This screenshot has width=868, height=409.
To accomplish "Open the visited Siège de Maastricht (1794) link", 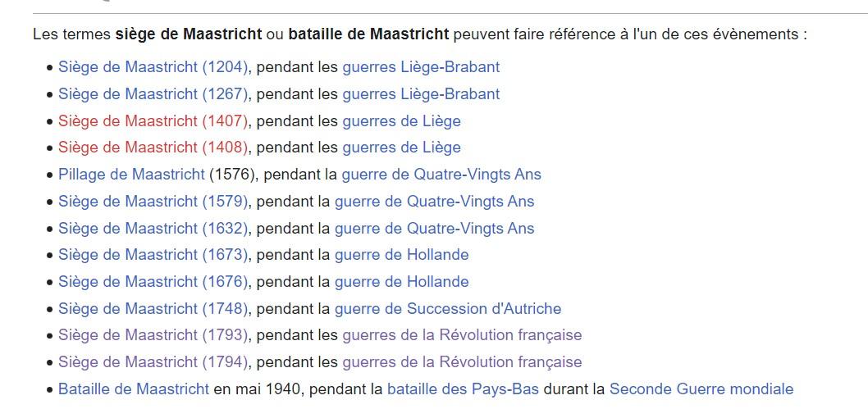I will pyautogui.click(x=153, y=362).
